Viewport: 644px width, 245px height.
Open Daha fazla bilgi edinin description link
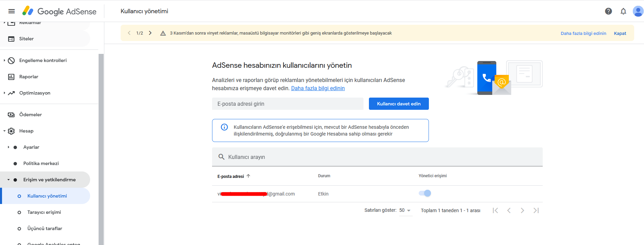(x=318, y=88)
